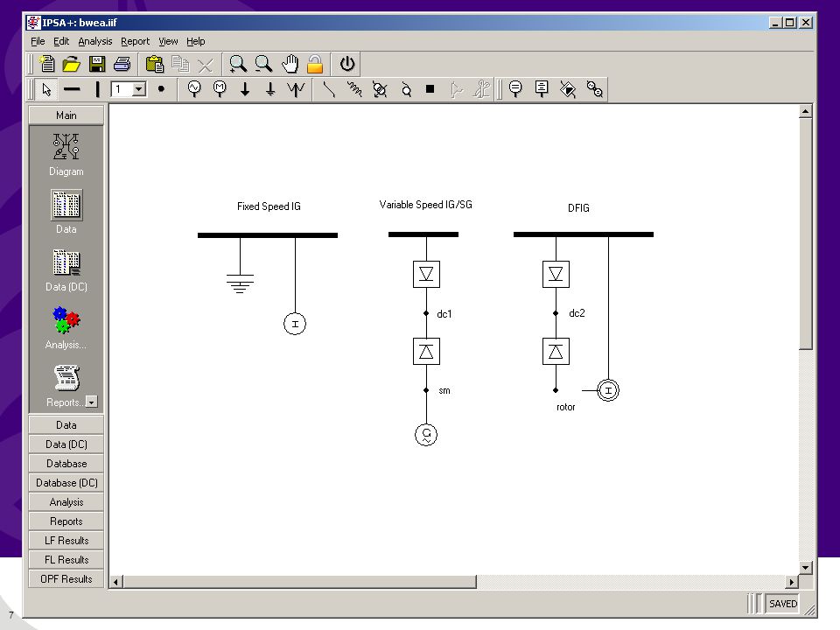Click the FL Results panel button
The height and width of the screenshot is (630, 840).
tap(66, 560)
